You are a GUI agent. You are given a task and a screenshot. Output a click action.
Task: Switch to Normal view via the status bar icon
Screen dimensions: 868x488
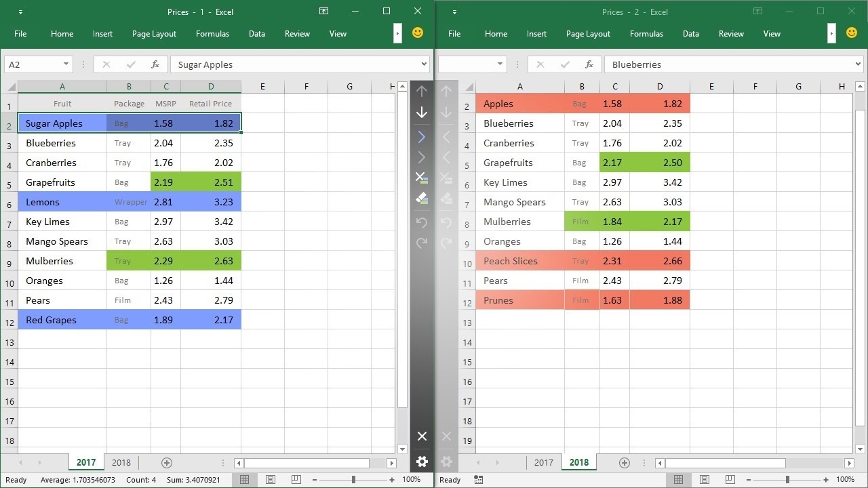pyautogui.click(x=244, y=479)
